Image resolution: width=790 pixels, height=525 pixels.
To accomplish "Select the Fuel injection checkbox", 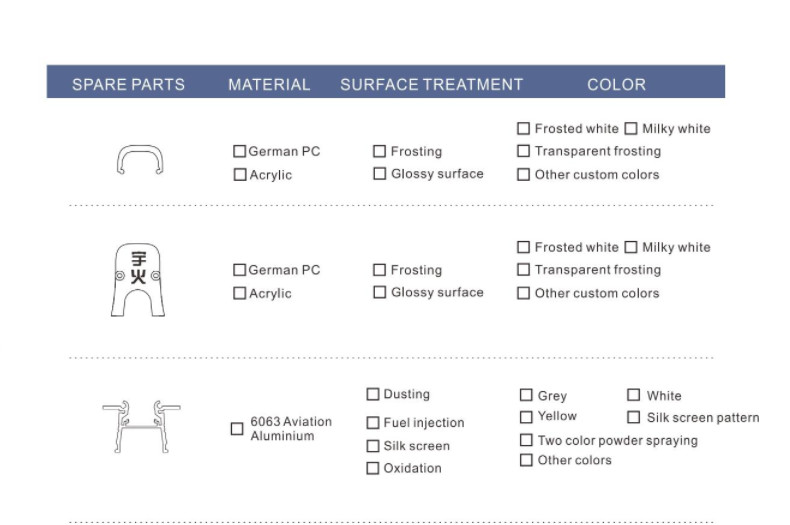I will point(373,423).
